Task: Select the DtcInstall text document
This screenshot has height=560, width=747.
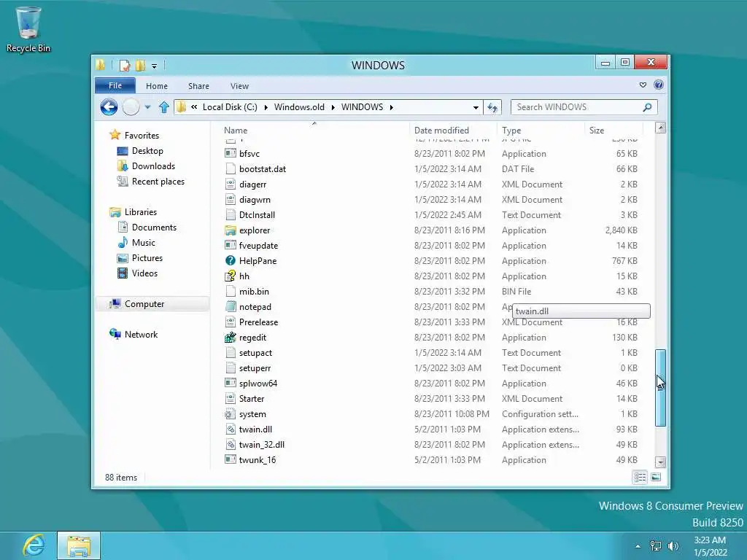Action: pos(257,215)
